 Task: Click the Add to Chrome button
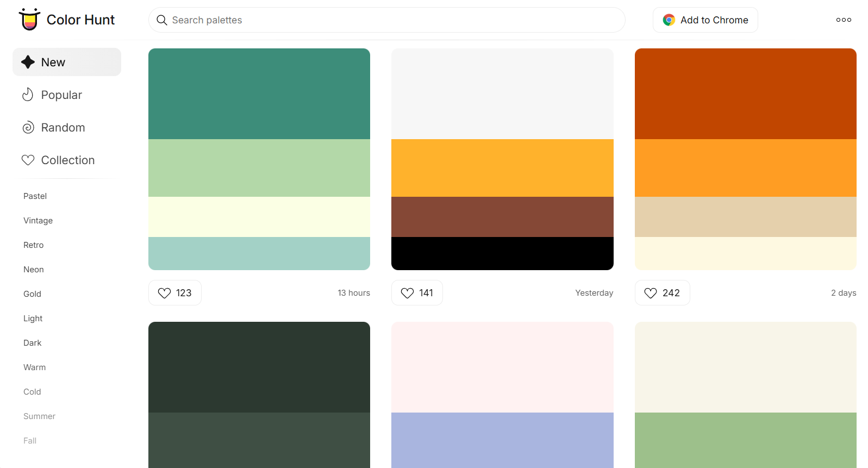pos(705,20)
